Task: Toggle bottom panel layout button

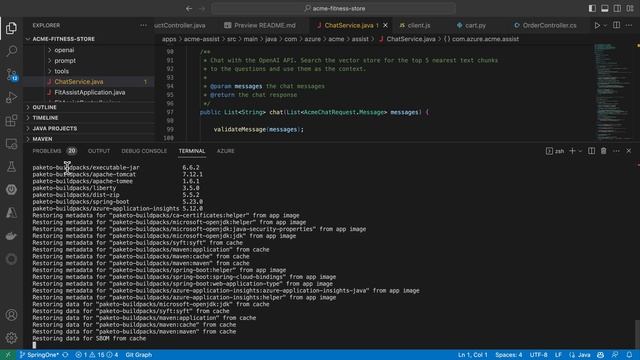Action: [x=605, y=9]
